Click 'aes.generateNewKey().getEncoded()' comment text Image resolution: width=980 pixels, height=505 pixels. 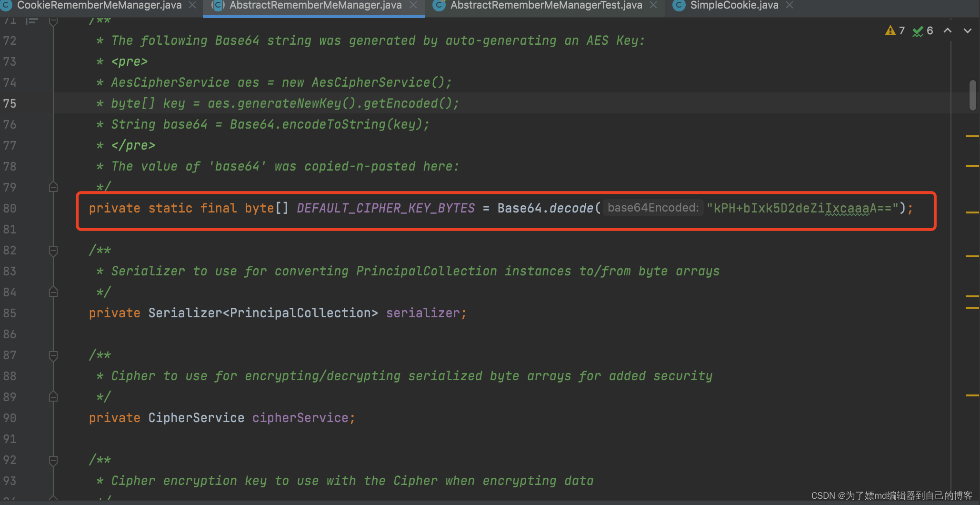[329, 103]
